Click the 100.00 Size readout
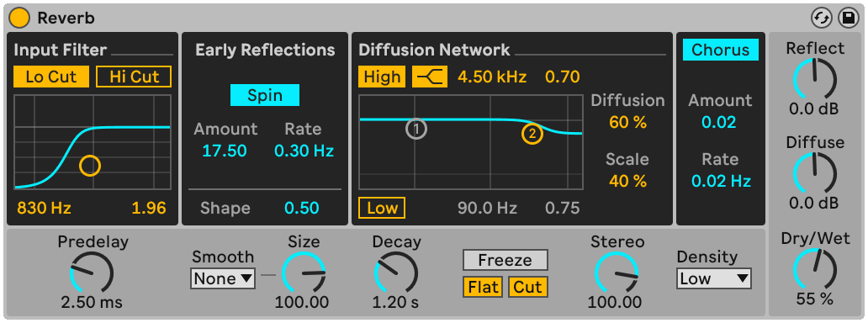Viewport: 868px width, 323px height. pyautogui.click(x=302, y=303)
